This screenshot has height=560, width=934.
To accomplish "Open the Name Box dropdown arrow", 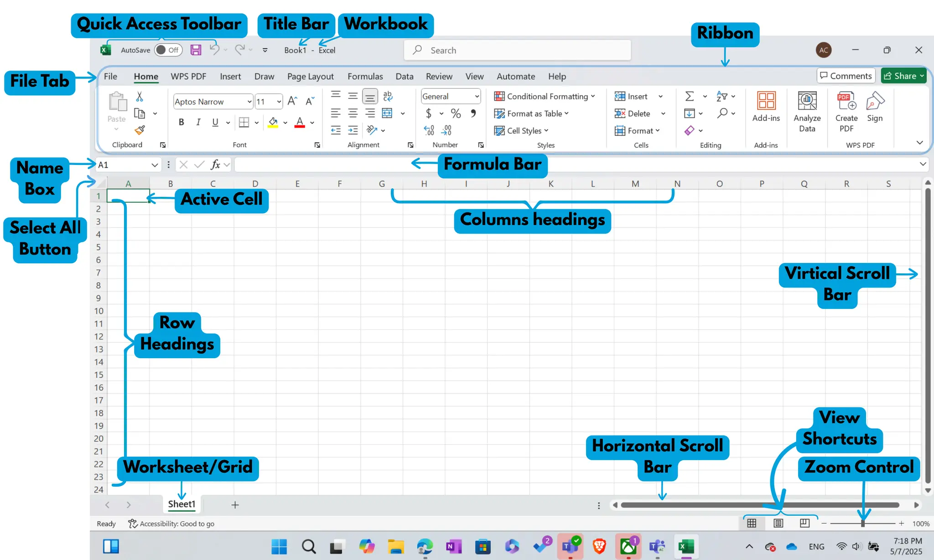I will pyautogui.click(x=154, y=165).
